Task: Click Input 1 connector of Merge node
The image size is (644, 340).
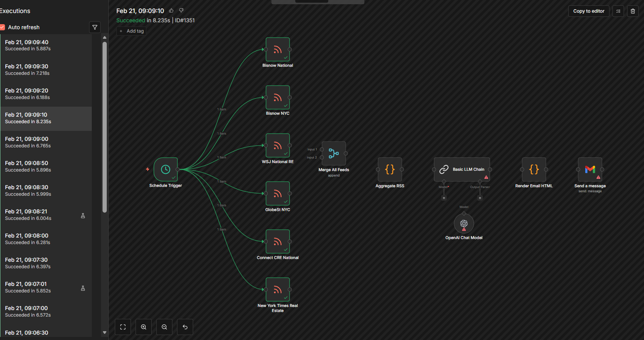Action: [322, 149]
